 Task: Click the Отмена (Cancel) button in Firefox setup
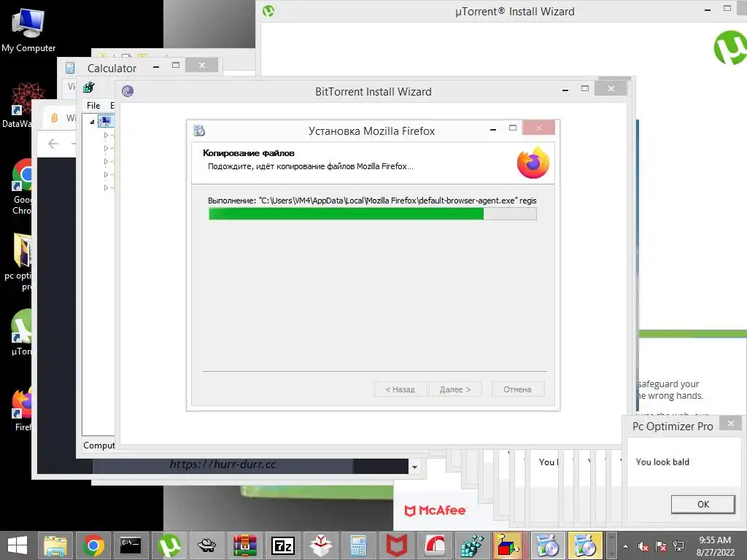[517, 389]
